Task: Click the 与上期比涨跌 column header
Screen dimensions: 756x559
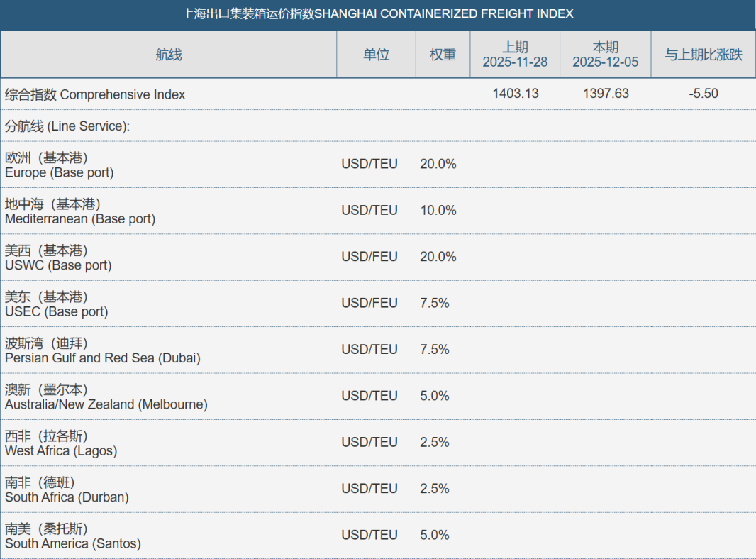Action: coord(703,55)
